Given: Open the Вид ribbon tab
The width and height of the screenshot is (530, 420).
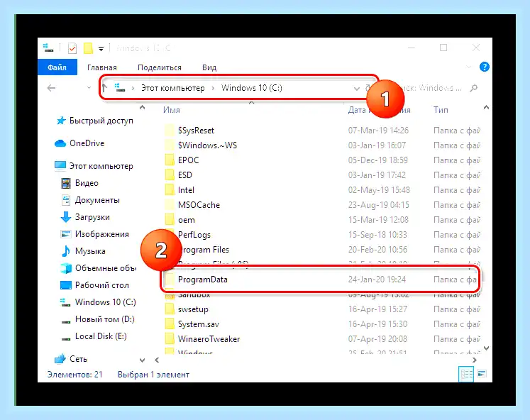Looking at the screenshot, I should click(x=209, y=67).
